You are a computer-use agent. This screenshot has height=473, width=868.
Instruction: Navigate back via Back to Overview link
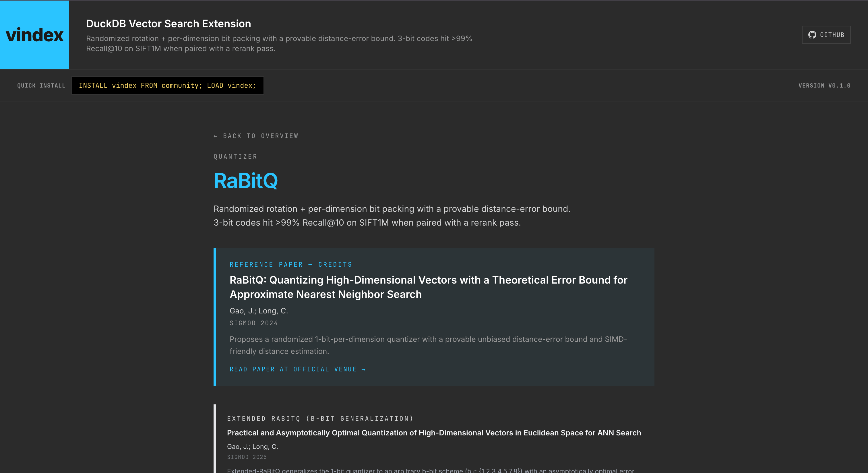point(256,136)
